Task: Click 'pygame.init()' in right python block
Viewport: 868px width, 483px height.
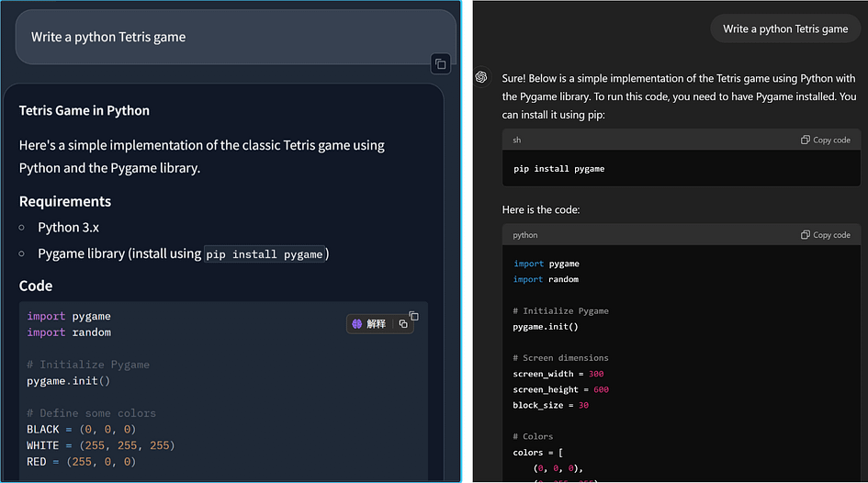Action: click(546, 326)
